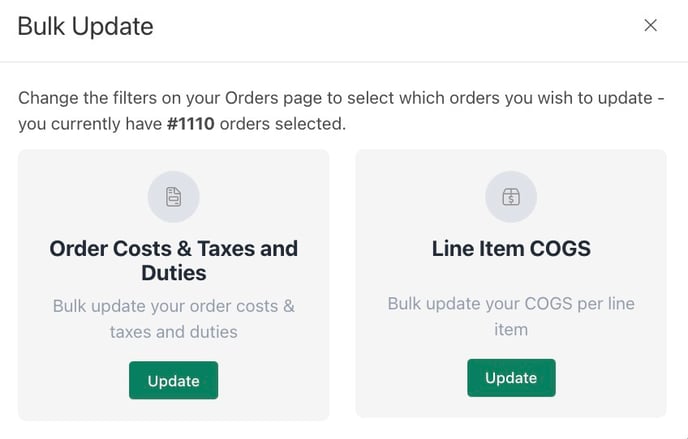Click Update under Line Item COGS

(511, 378)
